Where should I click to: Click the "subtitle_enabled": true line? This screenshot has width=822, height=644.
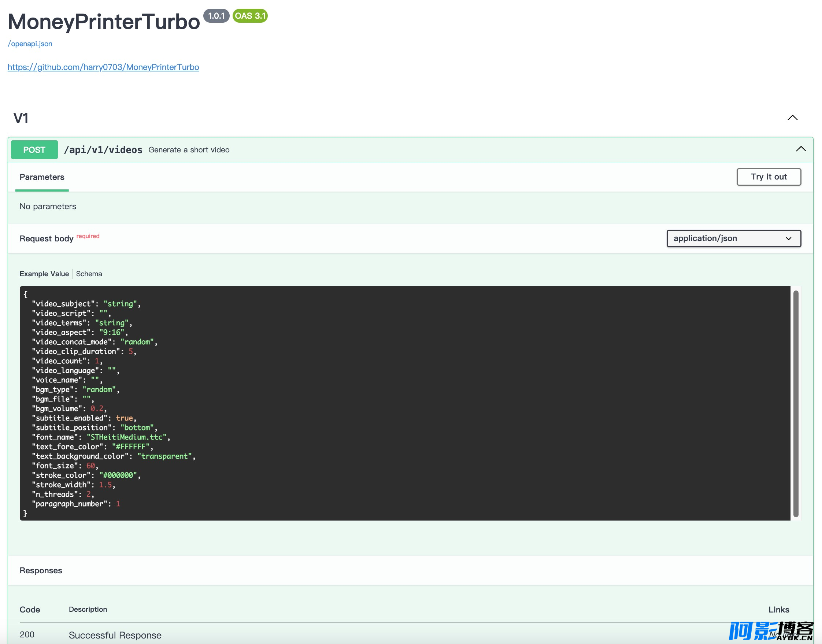[x=84, y=418]
